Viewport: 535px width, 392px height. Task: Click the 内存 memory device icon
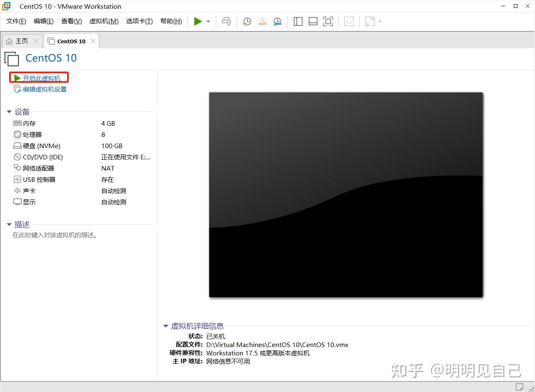click(x=17, y=123)
